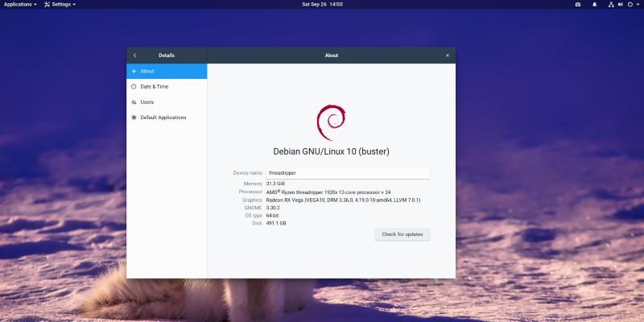
Task: Click the volume speaker icon in top bar
Action: tap(620, 4)
